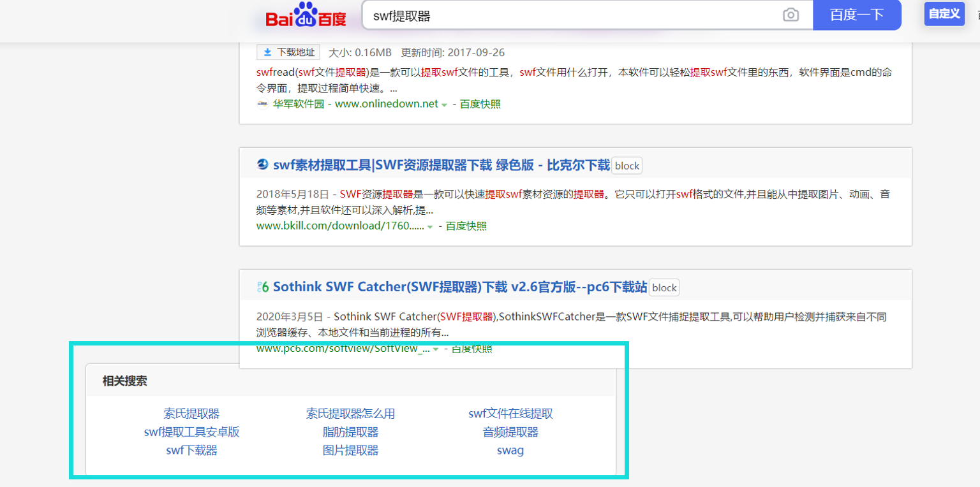Click the camera icon for image search
Viewport: 980px width, 487px height.
(791, 15)
